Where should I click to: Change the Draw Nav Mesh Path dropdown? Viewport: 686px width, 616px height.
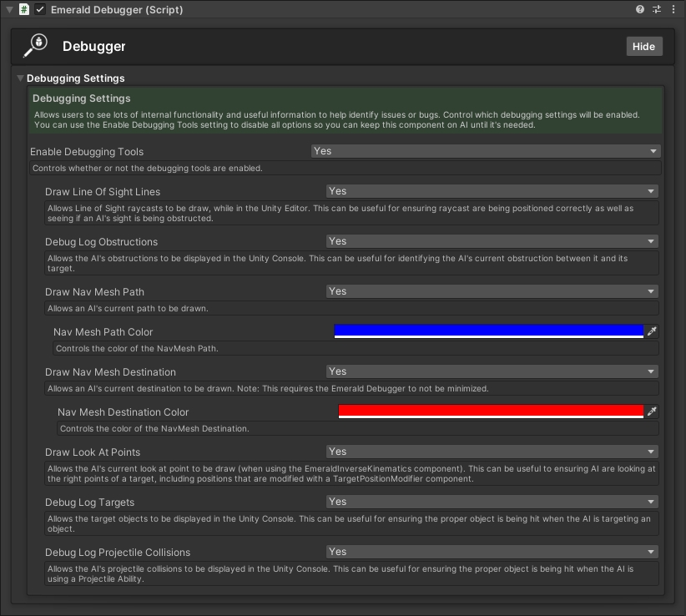click(492, 291)
